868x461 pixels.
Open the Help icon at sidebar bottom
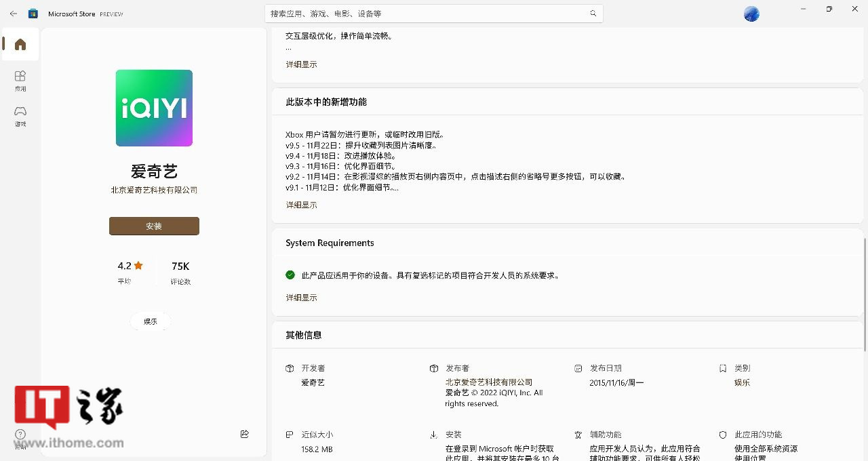pyautogui.click(x=20, y=433)
